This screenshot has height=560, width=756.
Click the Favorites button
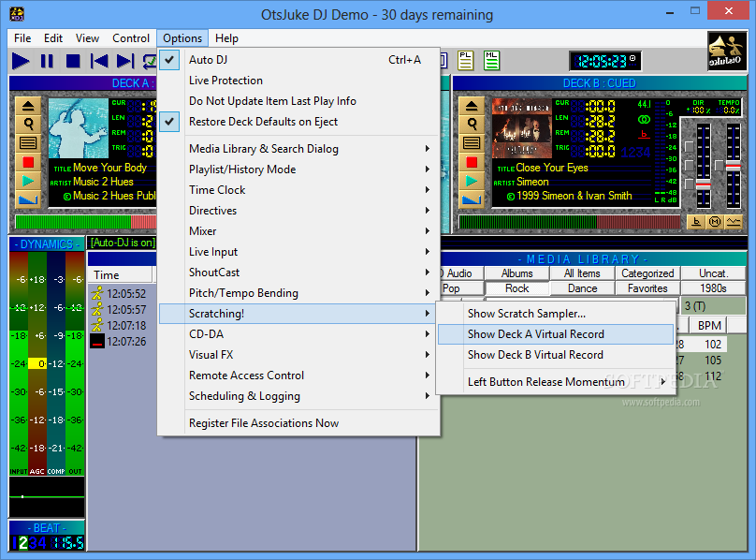tap(647, 288)
